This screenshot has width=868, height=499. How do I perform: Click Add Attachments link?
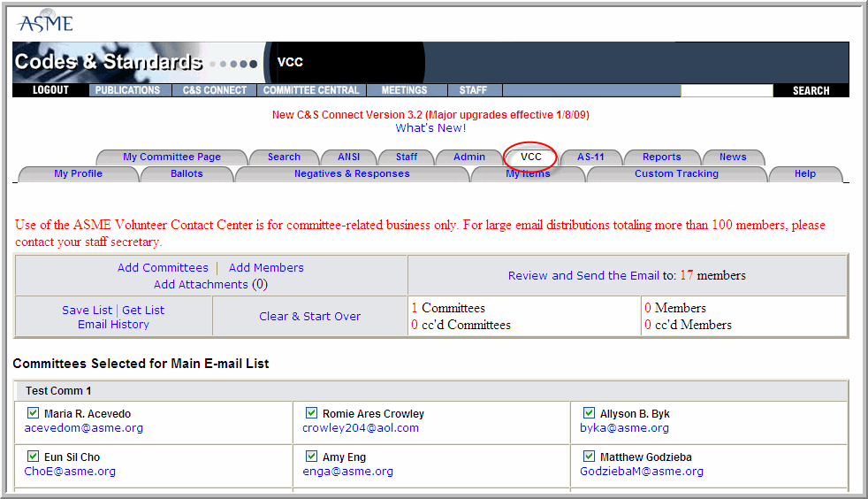(201, 284)
